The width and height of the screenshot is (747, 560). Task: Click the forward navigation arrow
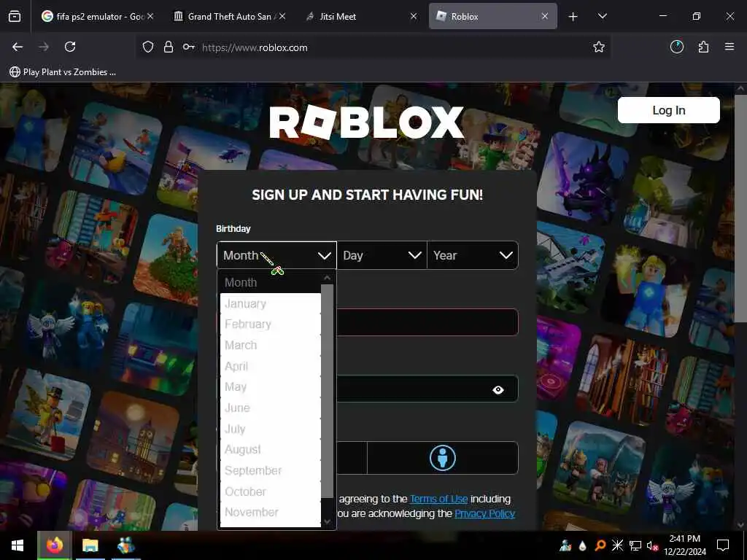point(44,47)
